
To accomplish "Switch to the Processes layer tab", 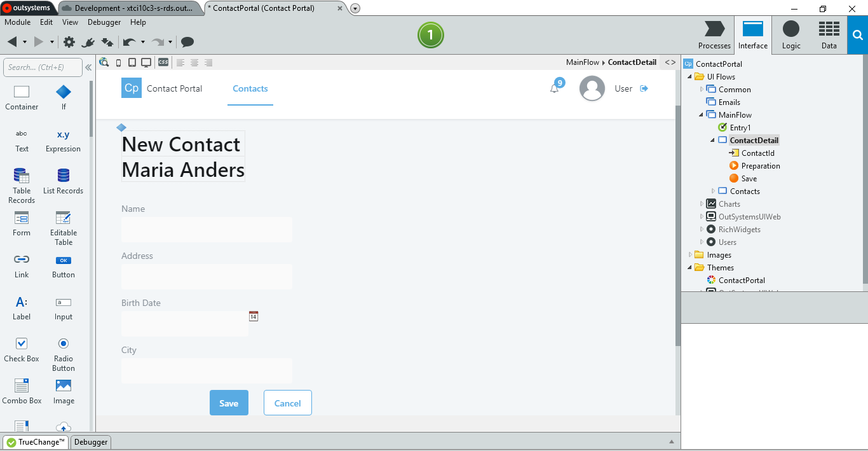I will [714, 35].
